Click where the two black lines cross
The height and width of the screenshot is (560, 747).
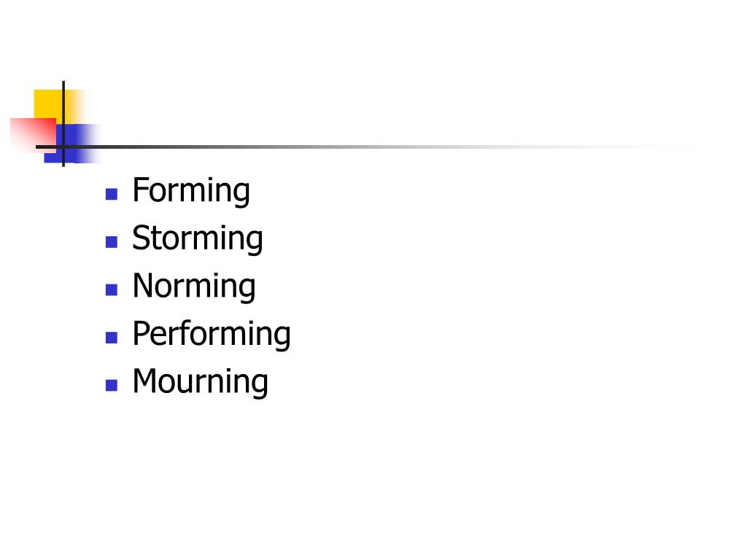coord(63,147)
